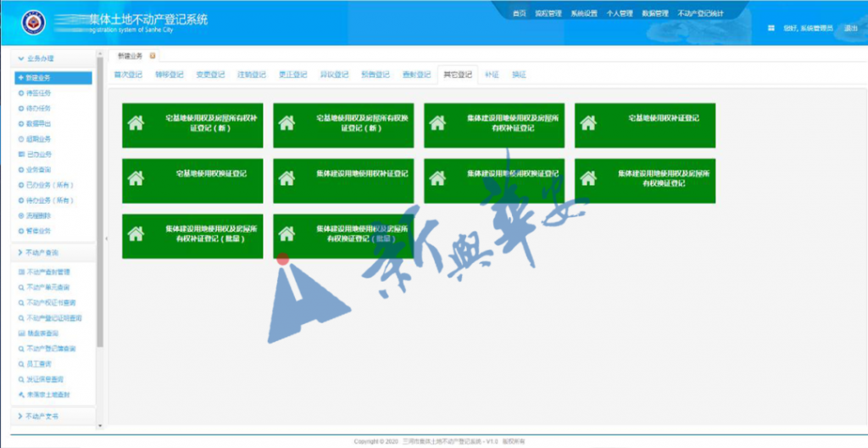Screen dimensions: 868x448
Task: Click house icon on 集体建设用地使用权补证登记 tile
Action: 287,179
